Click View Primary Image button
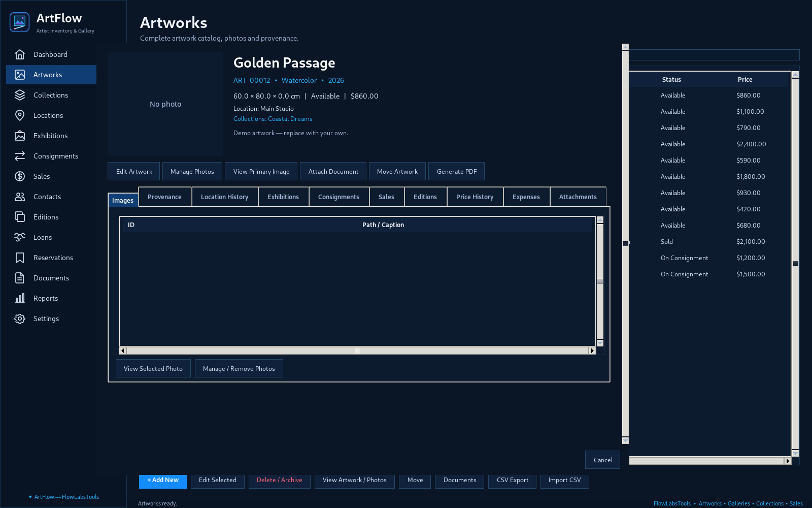The height and width of the screenshot is (508, 812). (261, 171)
